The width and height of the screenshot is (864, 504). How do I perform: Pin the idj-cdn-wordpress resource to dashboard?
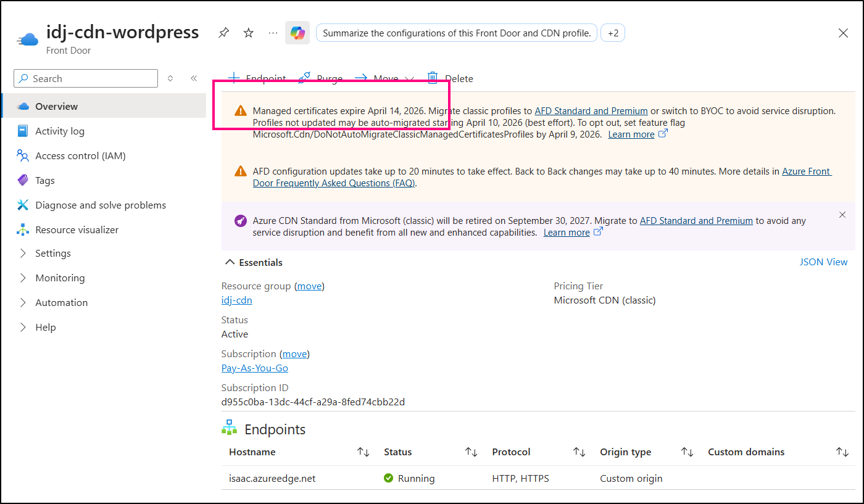tap(223, 33)
